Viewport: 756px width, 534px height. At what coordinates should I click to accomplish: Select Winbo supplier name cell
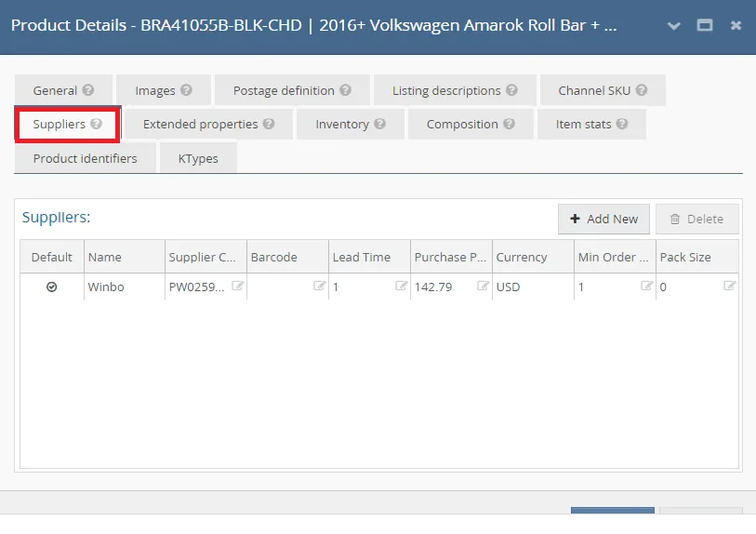click(x=125, y=287)
